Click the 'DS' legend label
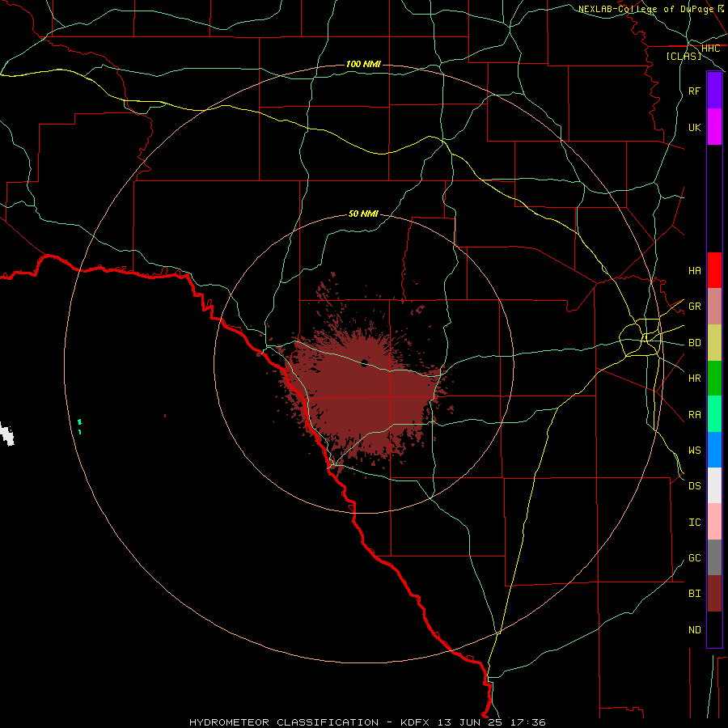 (x=695, y=486)
